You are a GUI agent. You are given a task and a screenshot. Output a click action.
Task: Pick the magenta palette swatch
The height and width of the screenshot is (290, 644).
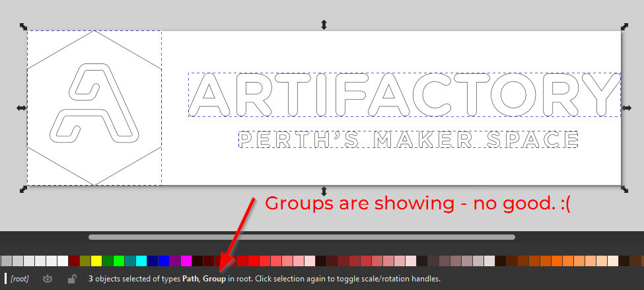click(186, 261)
